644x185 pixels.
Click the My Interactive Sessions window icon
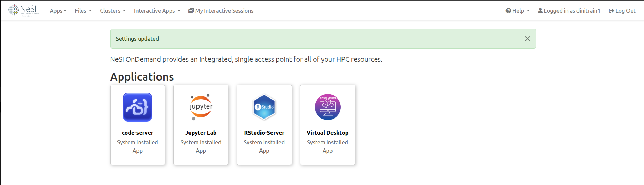pyautogui.click(x=191, y=11)
